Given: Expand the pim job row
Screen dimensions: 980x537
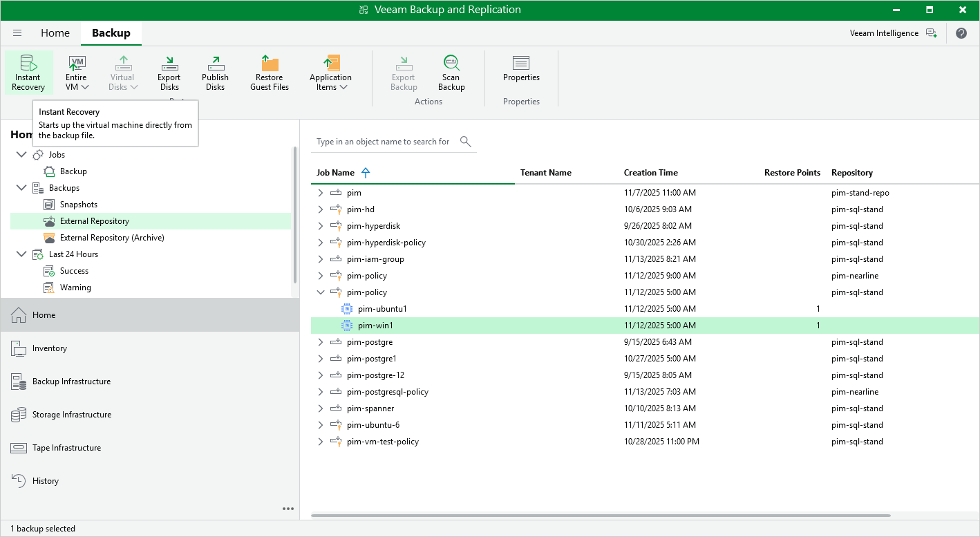Looking at the screenshot, I should (x=320, y=193).
